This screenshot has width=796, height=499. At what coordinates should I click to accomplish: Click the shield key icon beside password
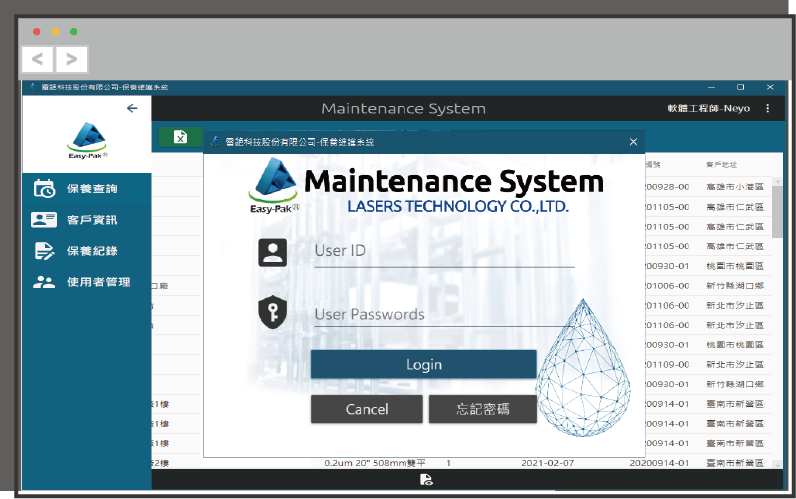[273, 312]
